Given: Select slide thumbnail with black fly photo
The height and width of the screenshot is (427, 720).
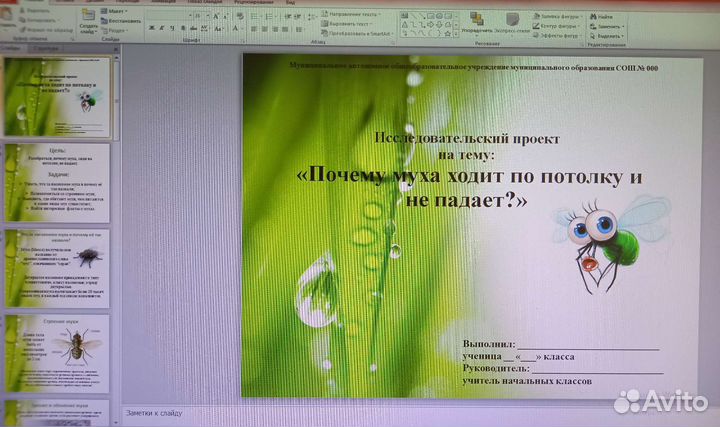Looking at the screenshot, I should [x=57, y=269].
